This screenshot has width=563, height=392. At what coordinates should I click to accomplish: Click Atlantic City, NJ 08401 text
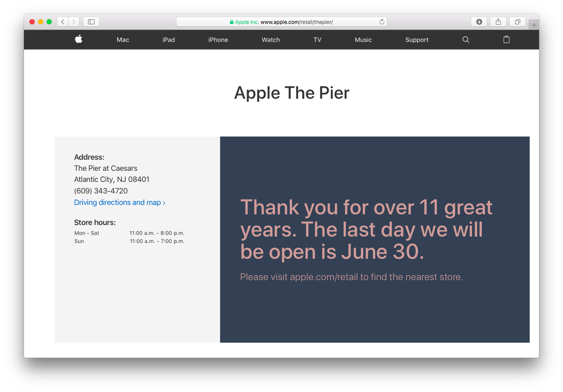click(112, 180)
